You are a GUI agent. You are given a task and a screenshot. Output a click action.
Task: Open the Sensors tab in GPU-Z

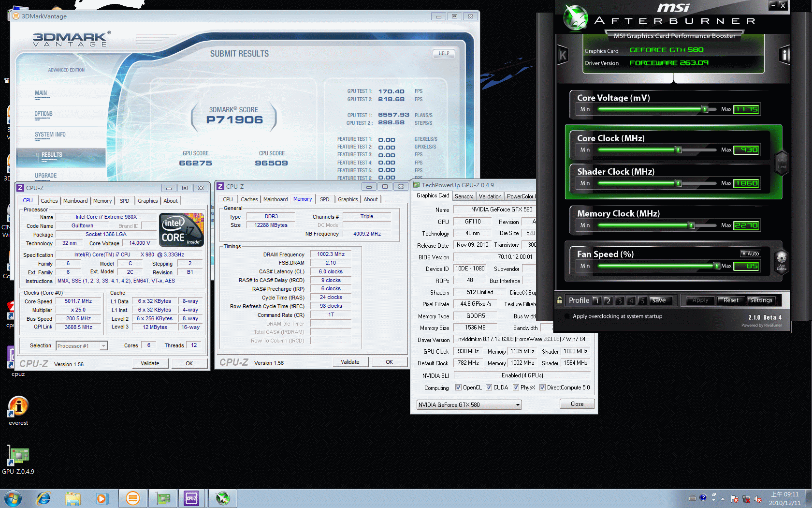(464, 196)
